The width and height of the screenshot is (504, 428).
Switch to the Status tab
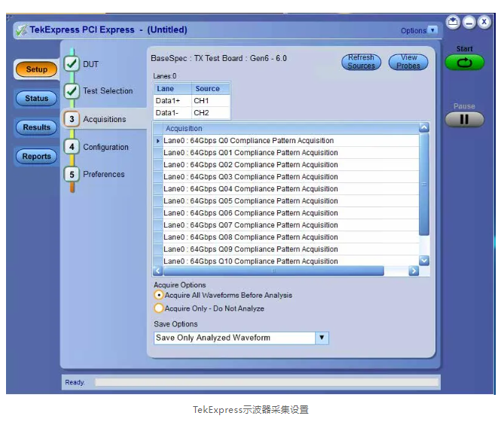[36, 99]
